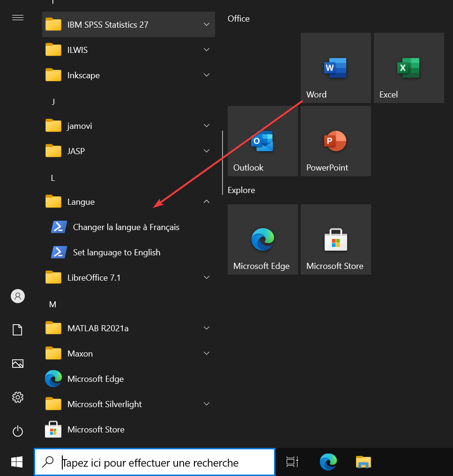Open the Microsoft Store tile
Viewport: 453px width, 476px height.
(x=335, y=239)
